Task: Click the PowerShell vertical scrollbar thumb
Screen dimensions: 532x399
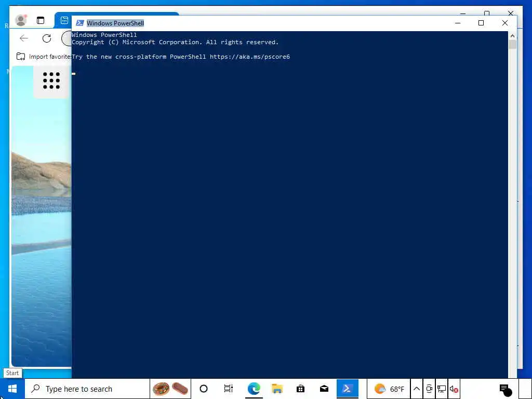Action: (512, 45)
